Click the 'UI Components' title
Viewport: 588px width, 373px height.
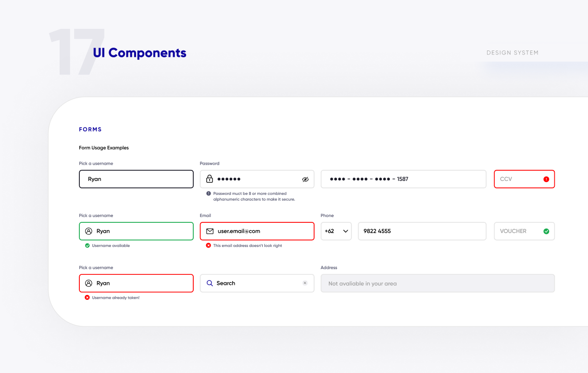(139, 53)
